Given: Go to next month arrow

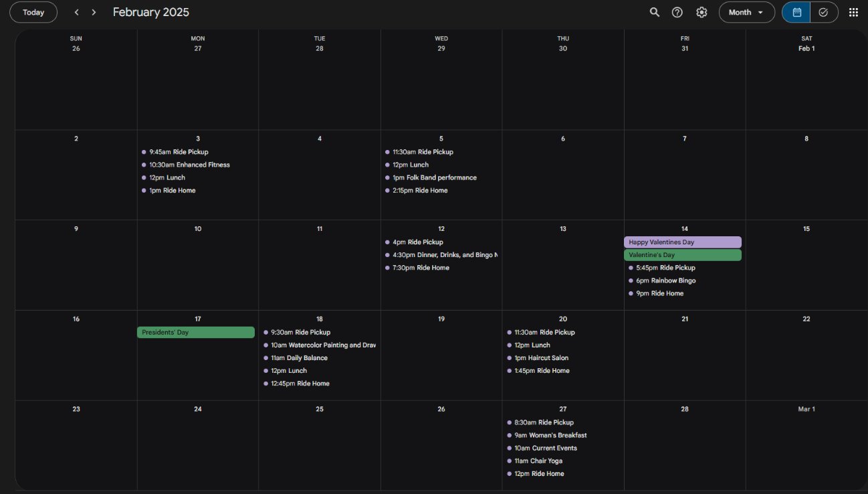Looking at the screenshot, I should pos(94,12).
